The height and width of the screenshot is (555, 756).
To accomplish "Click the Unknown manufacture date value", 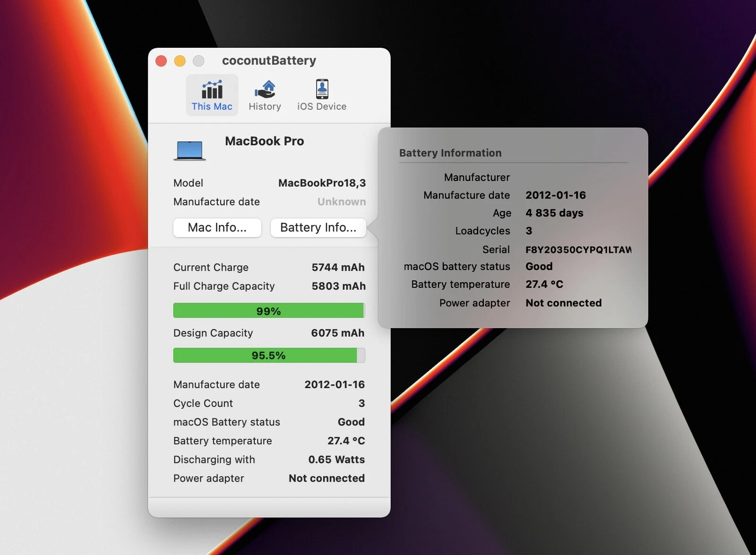I will pyautogui.click(x=342, y=202).
